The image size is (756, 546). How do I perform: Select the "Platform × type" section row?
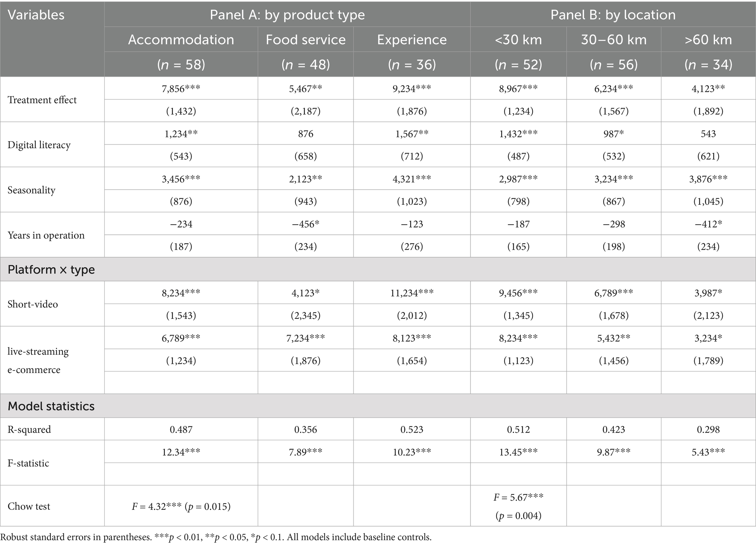pyautogui.click(x=51, y=270)
